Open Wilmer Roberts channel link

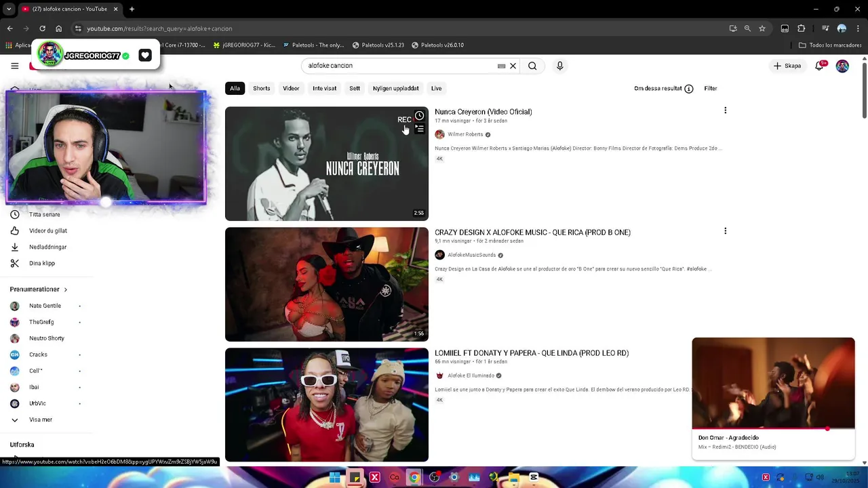465,134
